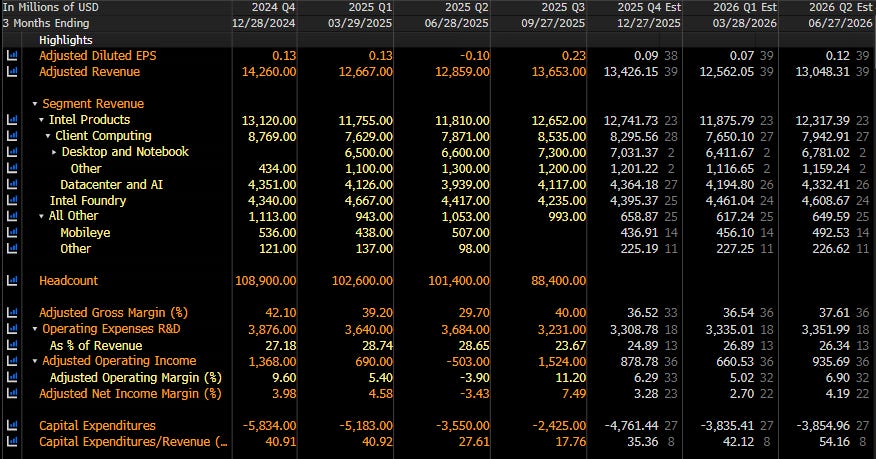Open chart icon for Adjusted Gross Margin row
The width and height of the screenshot is (876, 459).
pyautogui.click(x=12, y=313)
